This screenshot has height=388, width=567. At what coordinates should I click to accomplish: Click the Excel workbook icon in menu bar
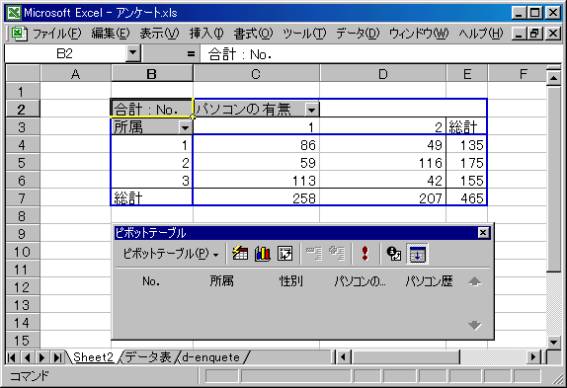point(17,34)
